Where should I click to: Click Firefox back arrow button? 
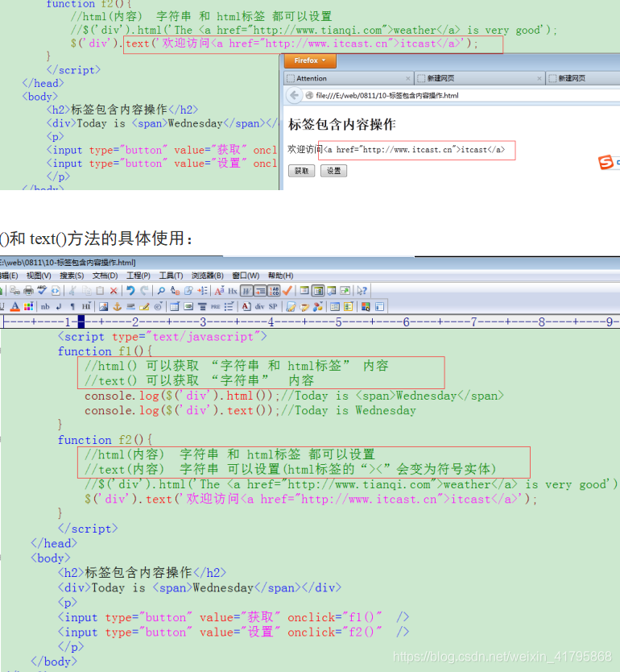click(x=294, y=95)
